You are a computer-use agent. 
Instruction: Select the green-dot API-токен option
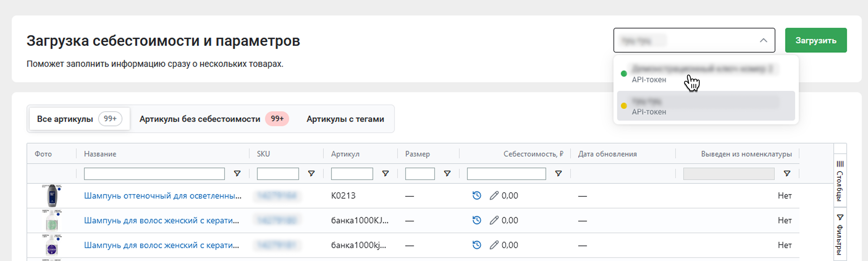[706, 74]
